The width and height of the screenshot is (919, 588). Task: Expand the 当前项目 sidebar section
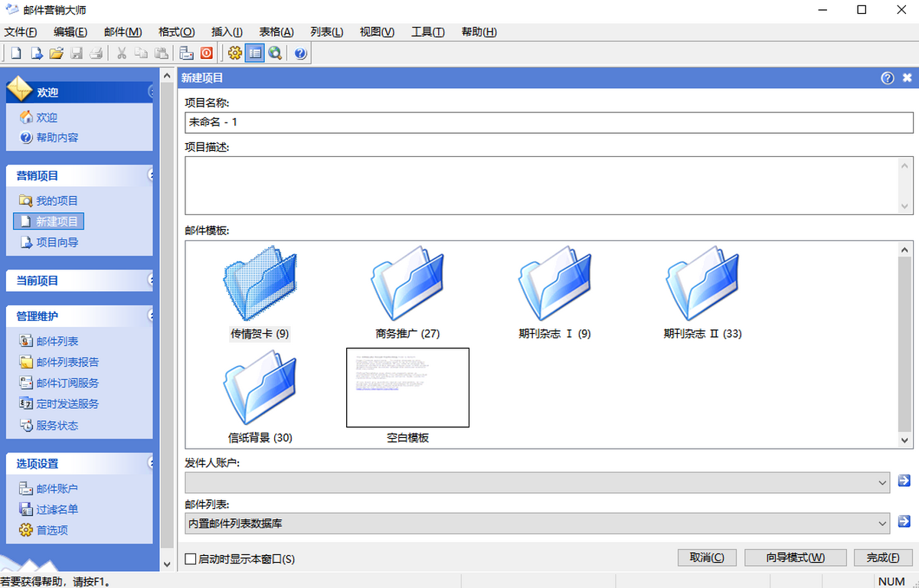click(x=151, y=280)
